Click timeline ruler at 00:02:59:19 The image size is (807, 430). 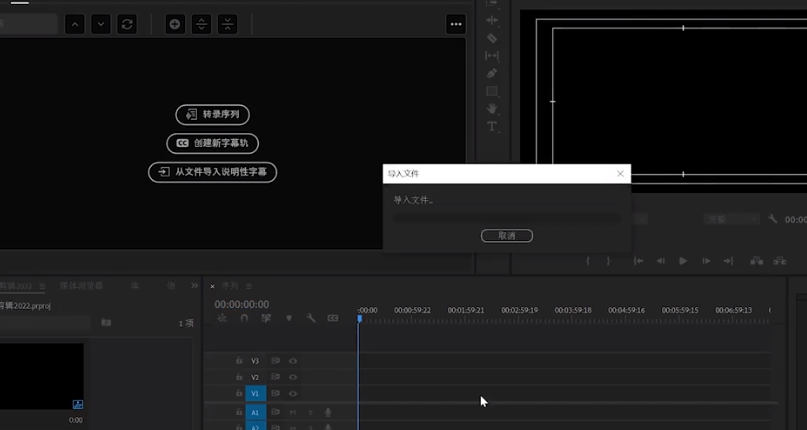click(x=520, y=310)
